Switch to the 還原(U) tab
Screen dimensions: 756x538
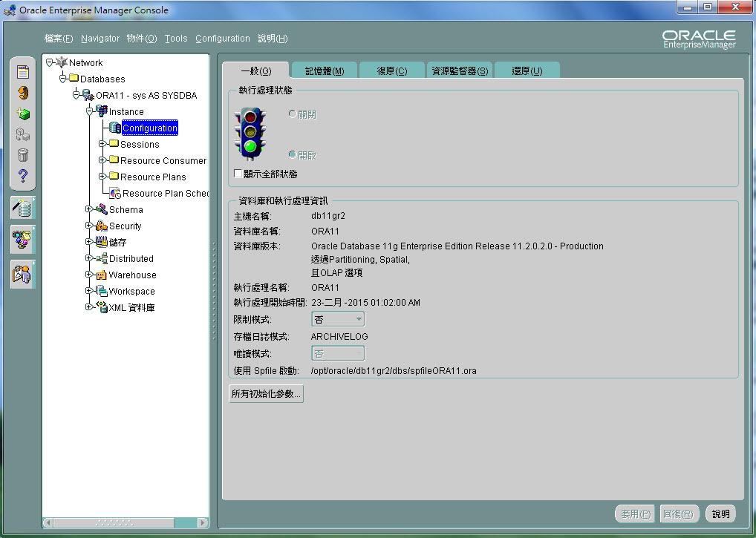(527, 70)
